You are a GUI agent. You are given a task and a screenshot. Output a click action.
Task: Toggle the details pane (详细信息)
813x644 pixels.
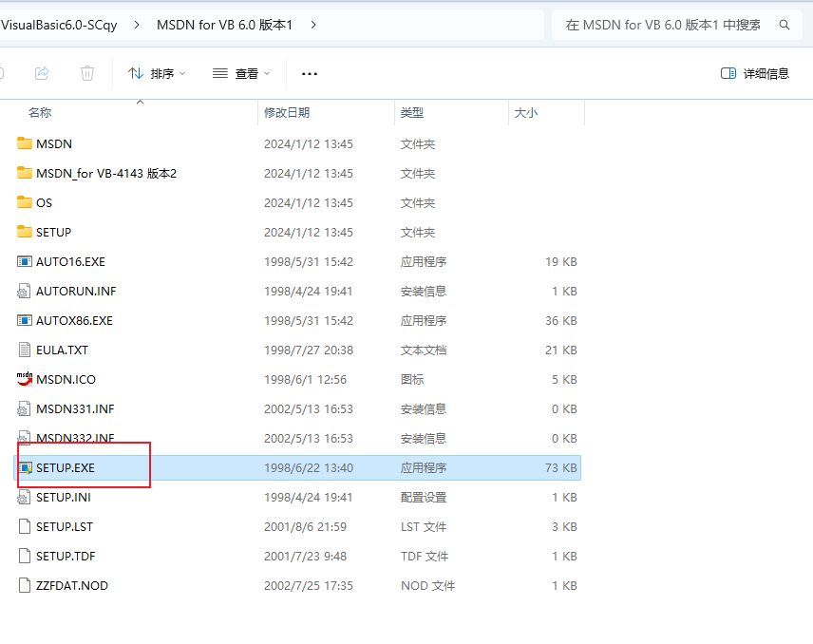[755, 74]
